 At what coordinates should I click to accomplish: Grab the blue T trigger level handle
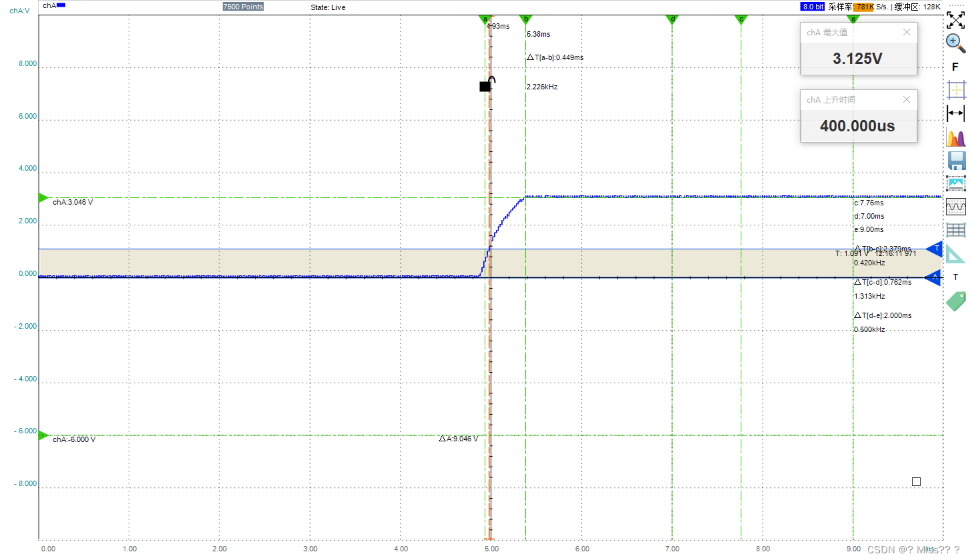[935, 249]
